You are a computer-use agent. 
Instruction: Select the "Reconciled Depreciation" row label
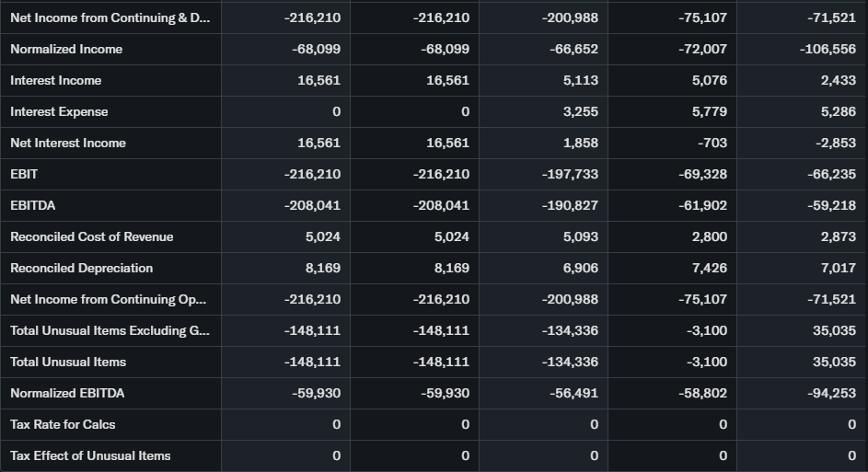82,269
